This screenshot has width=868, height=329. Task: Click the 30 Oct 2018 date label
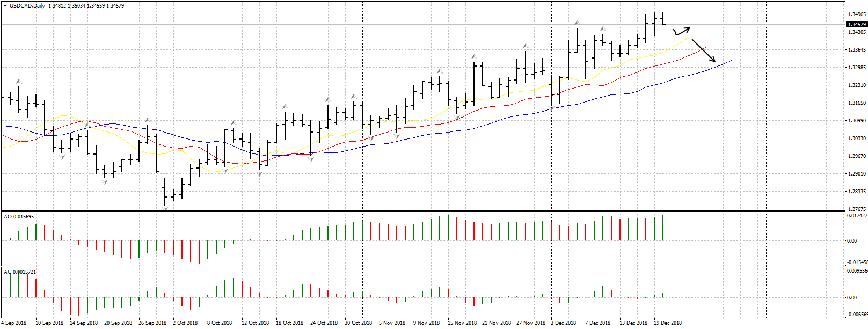tap(358, 323)
